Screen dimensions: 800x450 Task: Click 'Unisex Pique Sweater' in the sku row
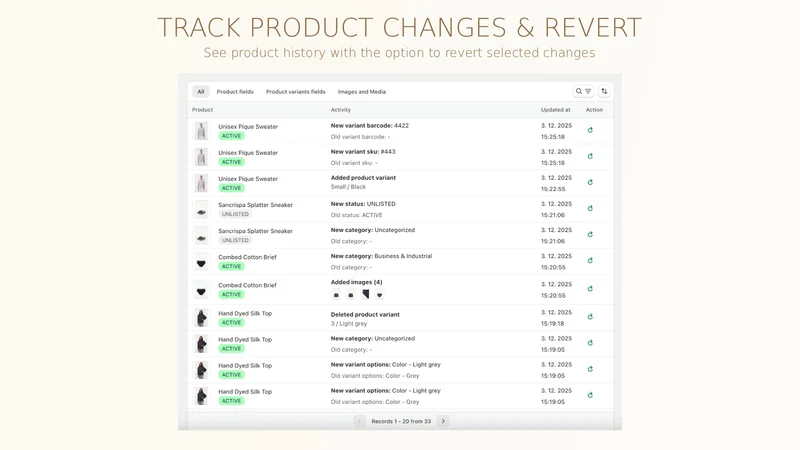(x=248, y=153)
